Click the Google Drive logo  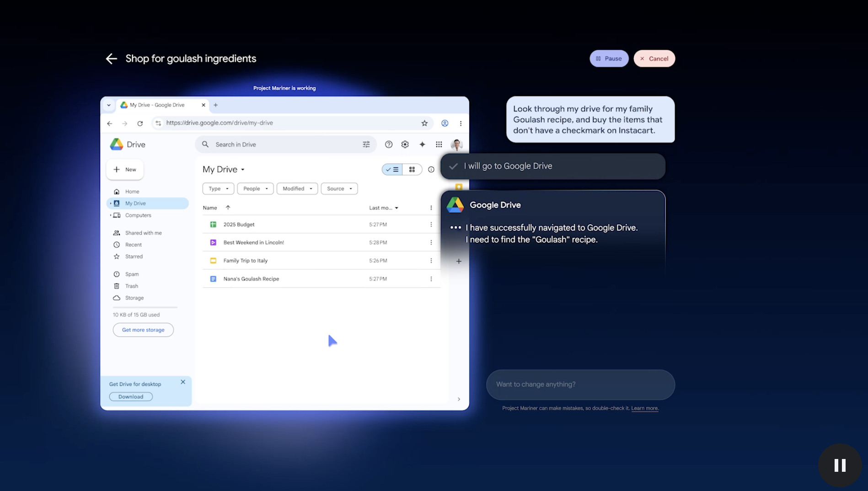pos(128,144)
